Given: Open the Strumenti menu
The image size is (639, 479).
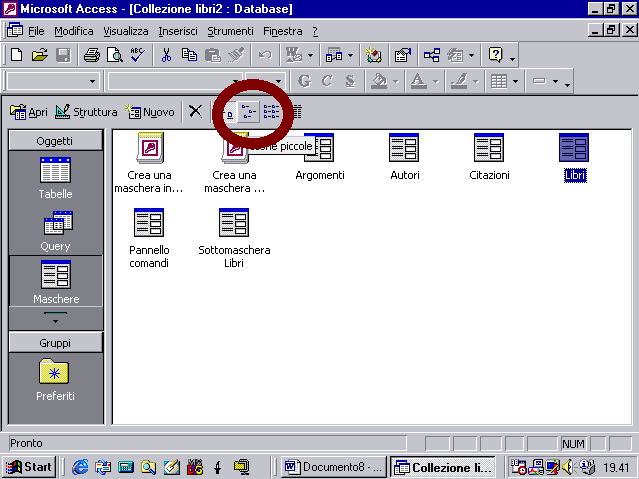Looking at the screenshot, I should tap(230, 31).
